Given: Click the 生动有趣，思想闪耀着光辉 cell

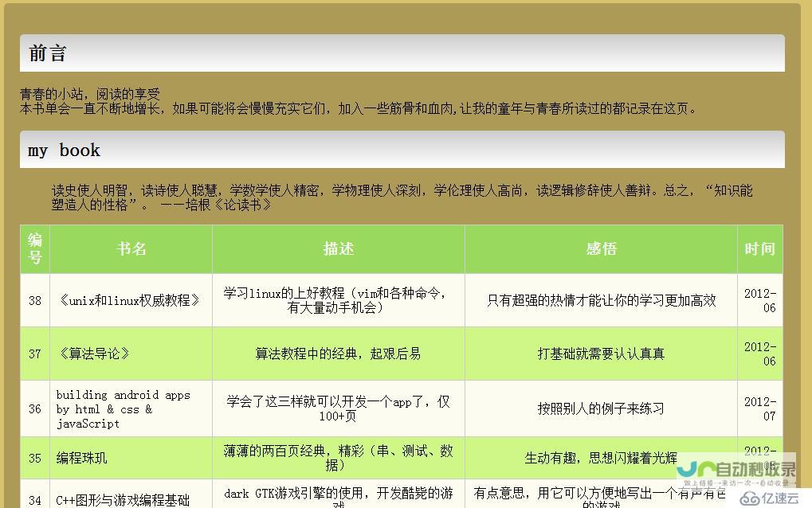Looking at the screenshot, I should [x=602, y=459].
